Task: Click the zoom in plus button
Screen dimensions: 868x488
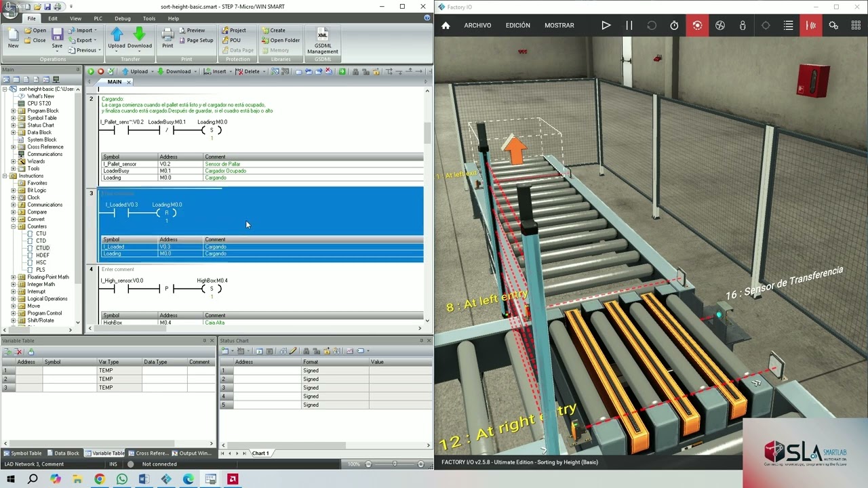Action: coord(421,464)
